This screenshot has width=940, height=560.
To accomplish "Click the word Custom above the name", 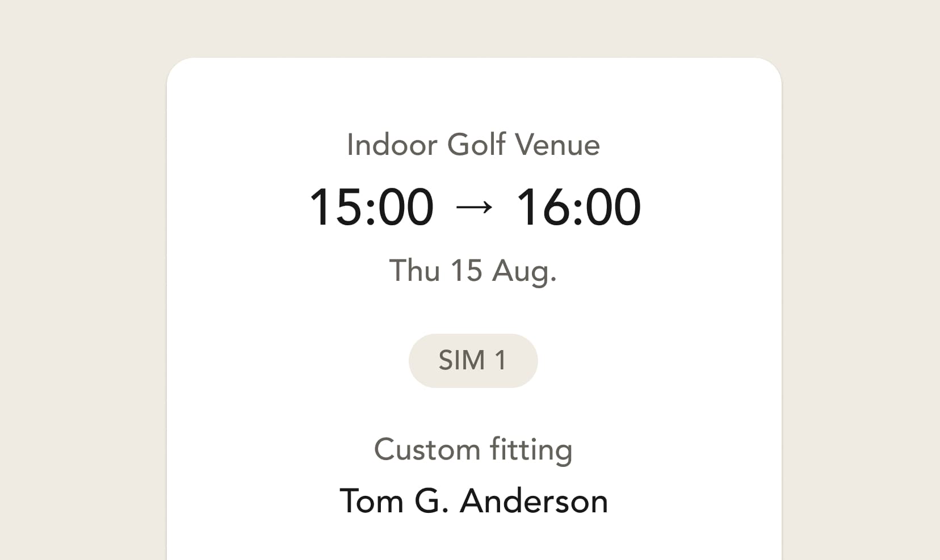I will (427, 450).
